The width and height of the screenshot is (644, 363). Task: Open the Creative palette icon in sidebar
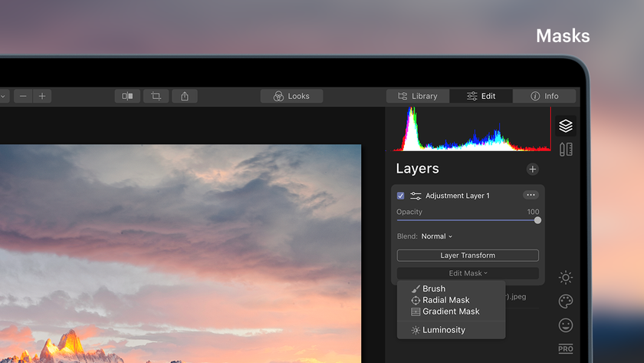coord(566,302)
